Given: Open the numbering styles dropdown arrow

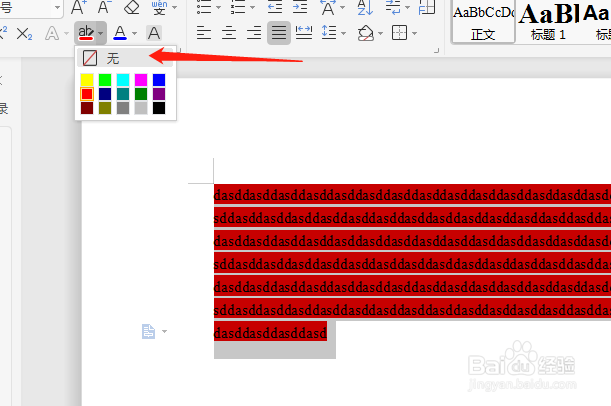Looking at the screenshot, I should tap(252, 7).
